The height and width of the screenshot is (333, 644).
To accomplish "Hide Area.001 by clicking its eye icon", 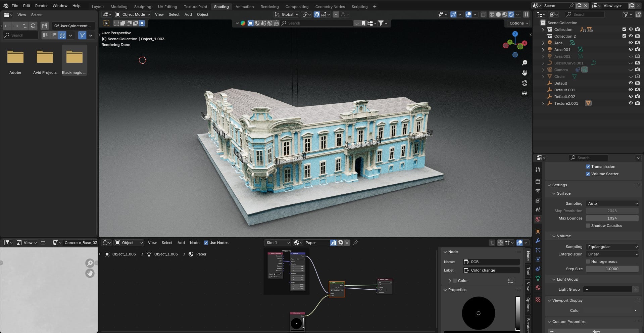I will pos(631,49).
